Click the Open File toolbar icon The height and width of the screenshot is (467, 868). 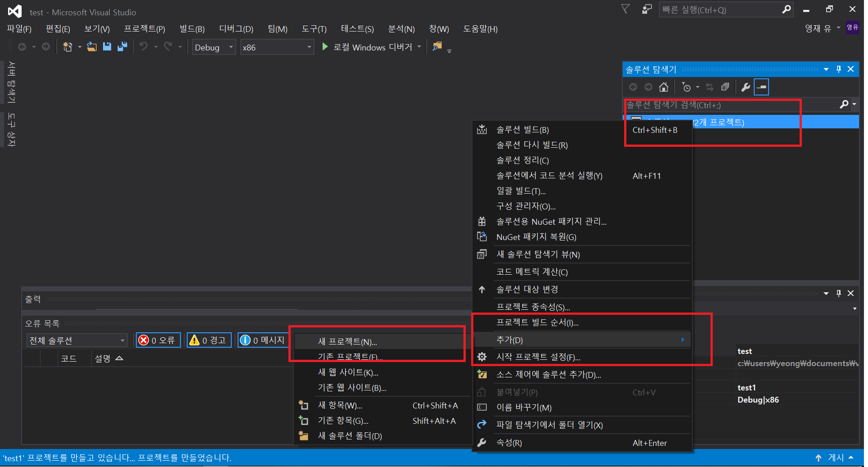pyautogui.click(x=92, y=47)
